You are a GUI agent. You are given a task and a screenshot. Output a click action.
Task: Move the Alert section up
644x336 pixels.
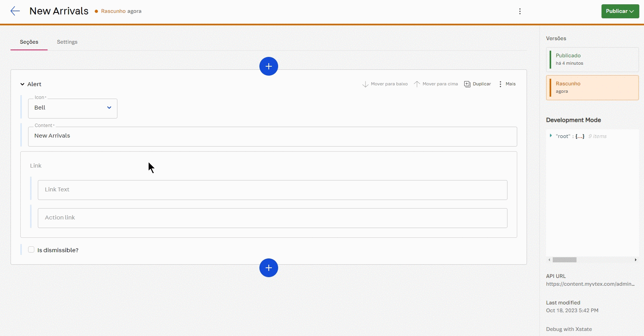click(436, 84)
